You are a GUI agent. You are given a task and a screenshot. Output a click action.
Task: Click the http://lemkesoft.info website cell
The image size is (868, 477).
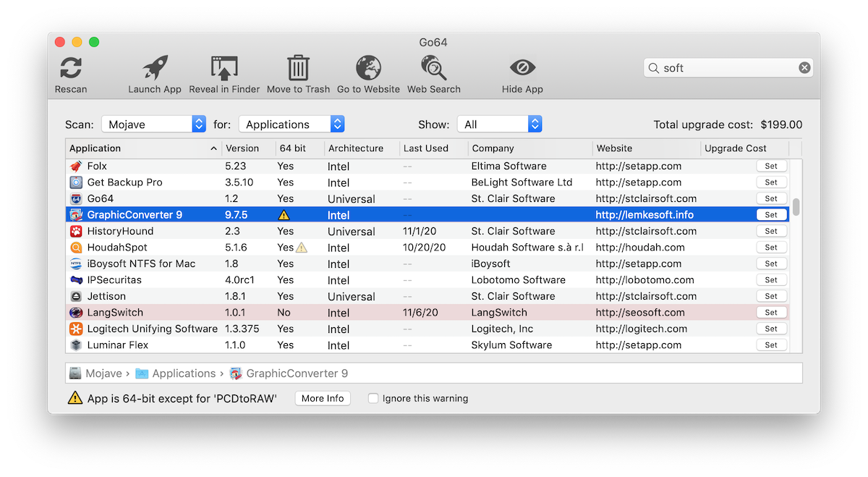click(644, 215)
